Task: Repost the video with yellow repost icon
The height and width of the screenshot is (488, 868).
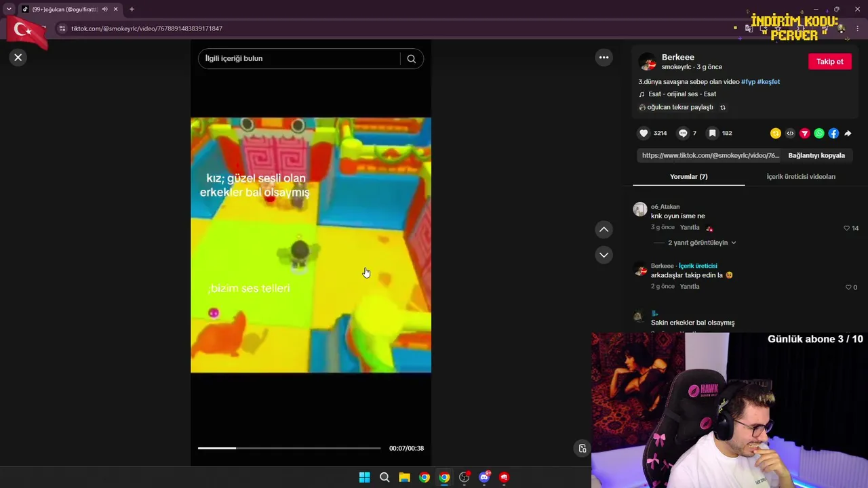Action: 776,134
